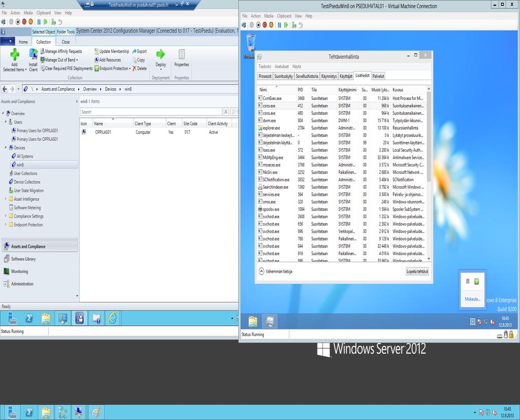Pause the VM showing Task Manager
The image size is (520, 420).
pyautogui.click(x=279, y=25)
